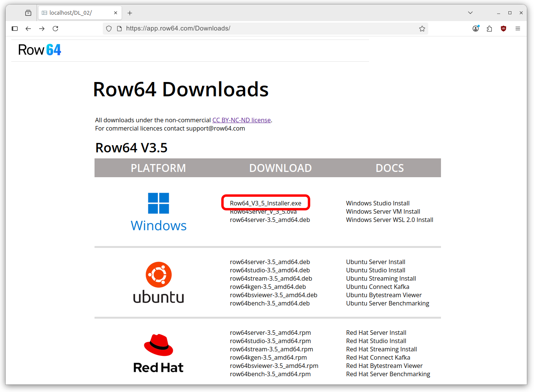Open Ubuntu Studio Install docs
The image size is (534, 392).
pos(375,270)
